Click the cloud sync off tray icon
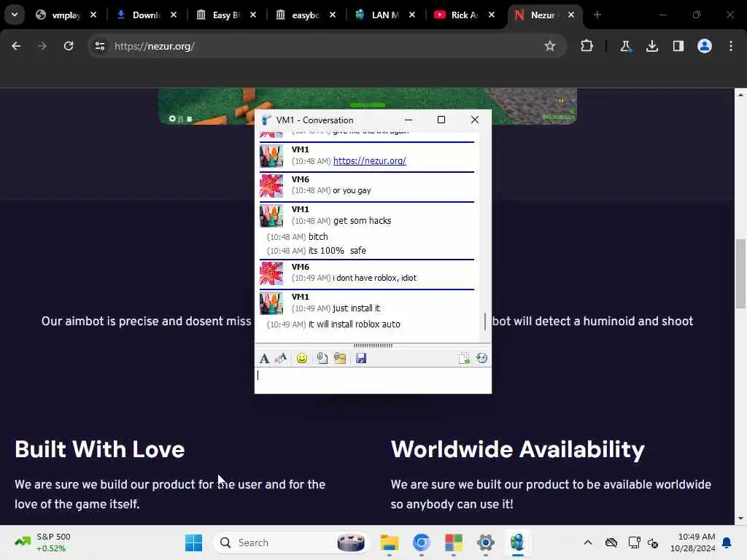The image size is (747, 560). tap(611, 542)
